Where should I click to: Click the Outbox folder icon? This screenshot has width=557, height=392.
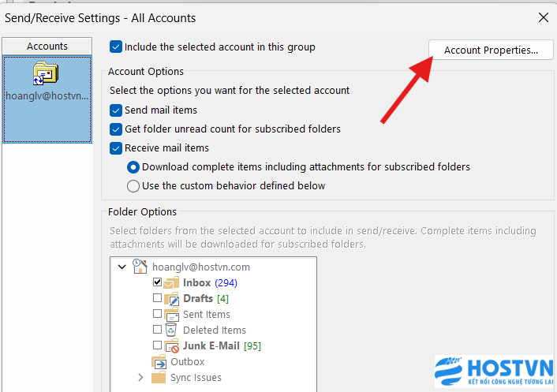coord(159,361)
